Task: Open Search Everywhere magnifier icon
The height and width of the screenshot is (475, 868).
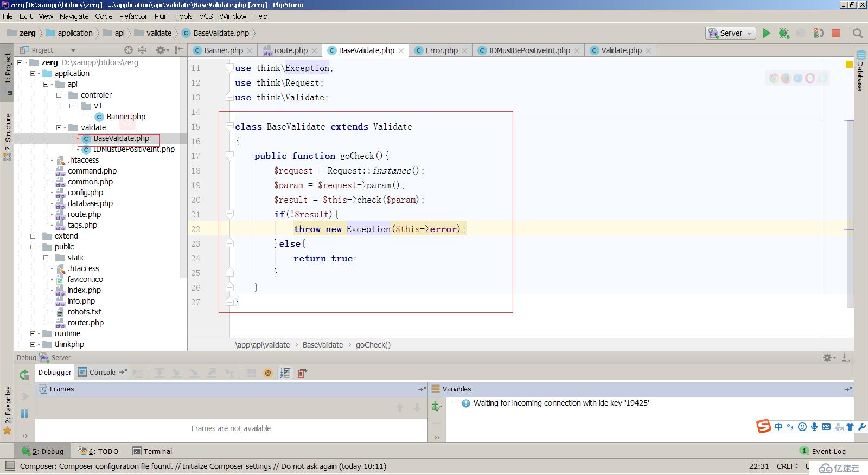Action: [858, 33]
